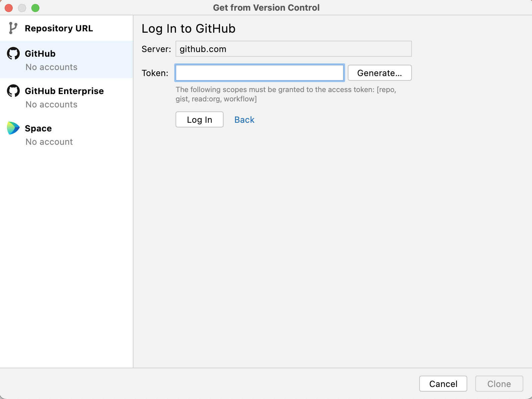Click the dialog title Get from Version Control
Viewport: 532px width, 399px height.
coord(266,7)
